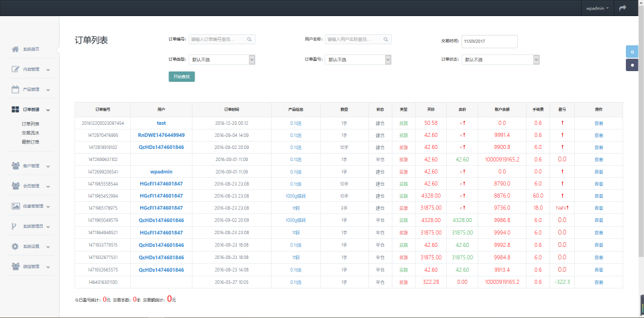Click the dark floating button on the right edge

632,65
